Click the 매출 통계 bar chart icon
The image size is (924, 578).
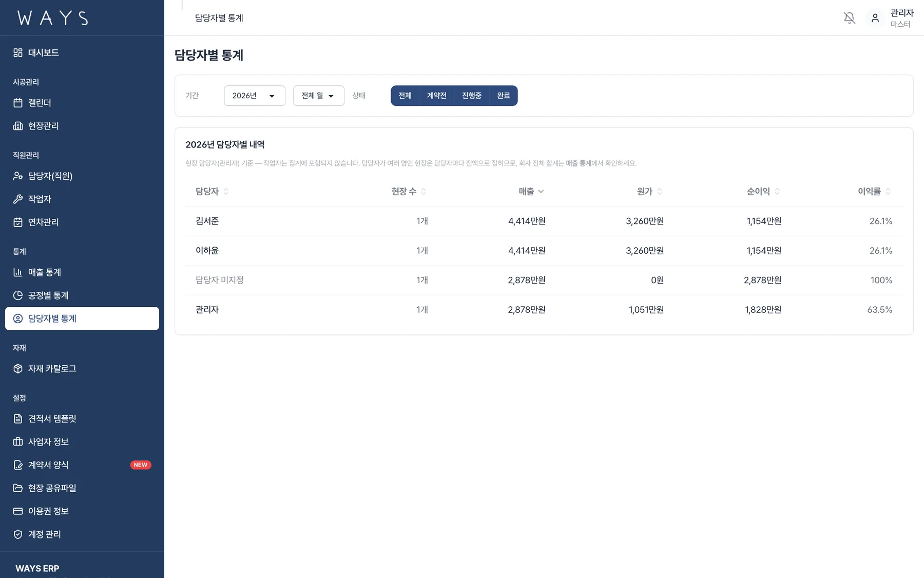click(18, 272)
